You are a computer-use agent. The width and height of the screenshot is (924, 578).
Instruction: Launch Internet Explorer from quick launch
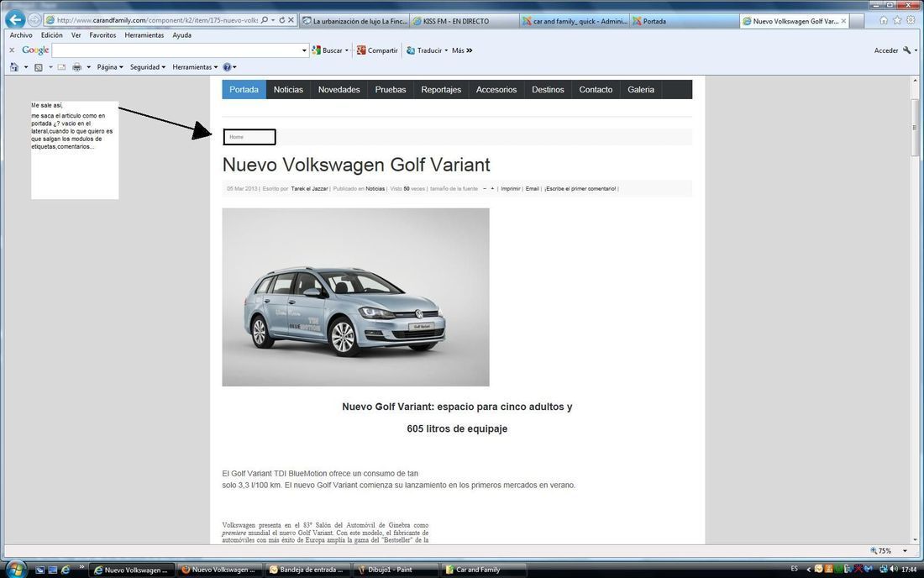[66, 570]
